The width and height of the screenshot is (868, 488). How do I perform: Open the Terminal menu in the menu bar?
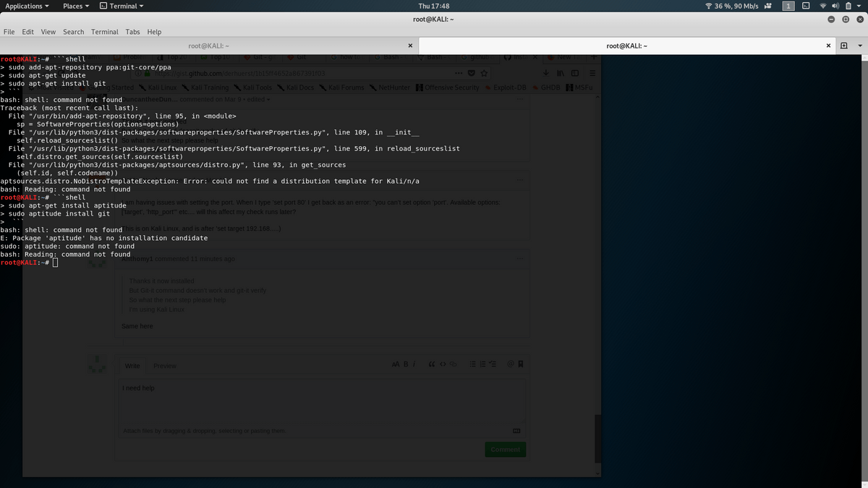click(x=104, y=31)
